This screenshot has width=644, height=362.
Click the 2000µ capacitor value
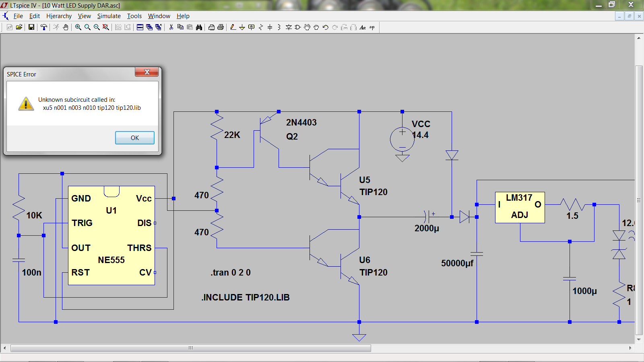point(427,228)
